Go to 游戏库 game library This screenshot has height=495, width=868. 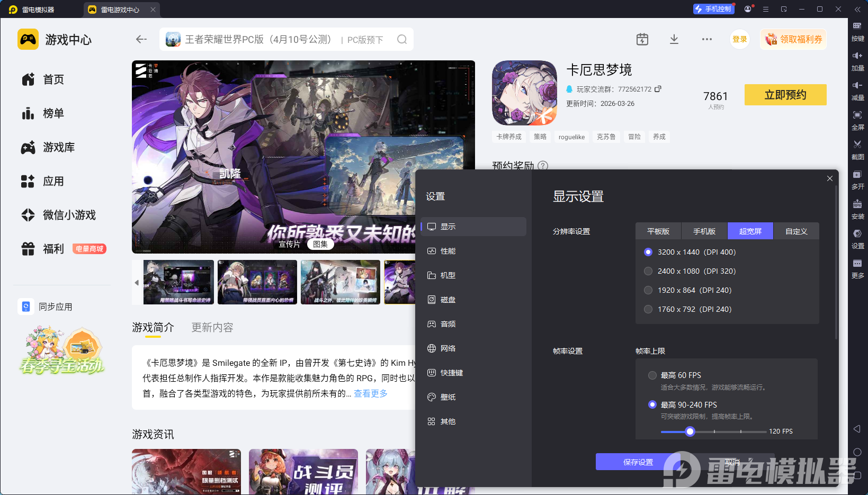pos(48,147)
